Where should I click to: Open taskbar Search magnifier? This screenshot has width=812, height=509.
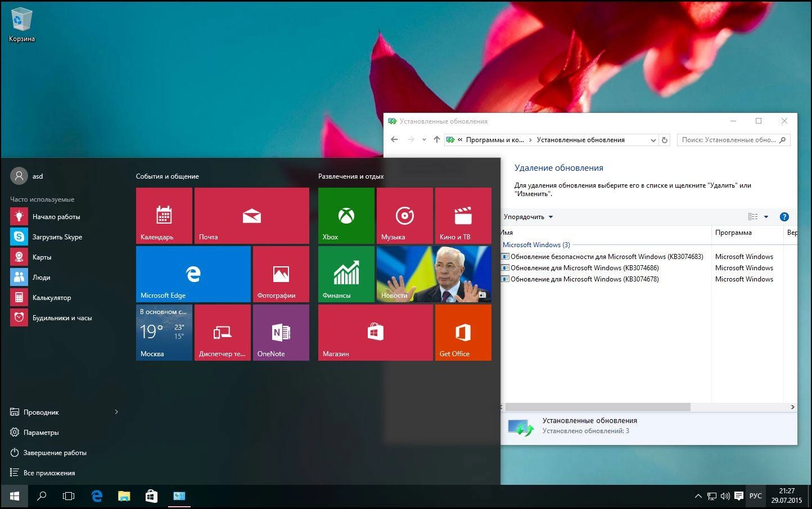click(x=42, y=496)
